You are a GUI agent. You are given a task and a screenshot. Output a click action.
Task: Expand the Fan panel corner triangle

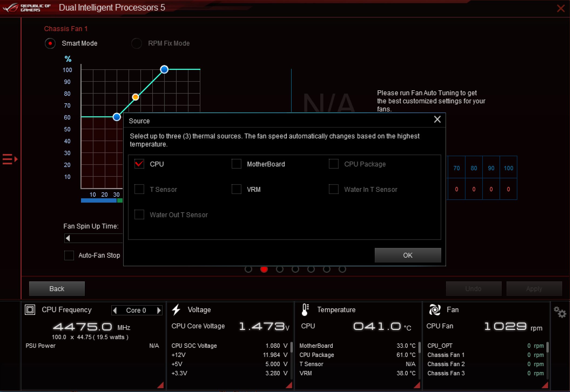coord(545,385)
